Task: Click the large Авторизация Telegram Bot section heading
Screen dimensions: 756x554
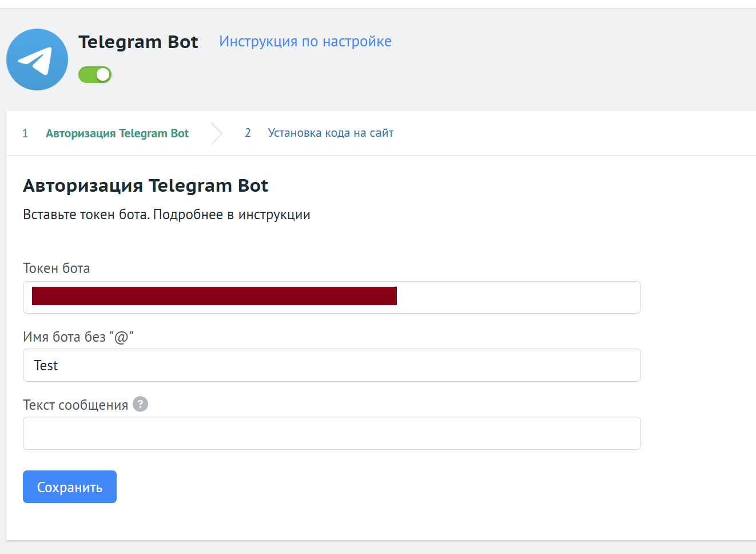Action: coord(146,185)
